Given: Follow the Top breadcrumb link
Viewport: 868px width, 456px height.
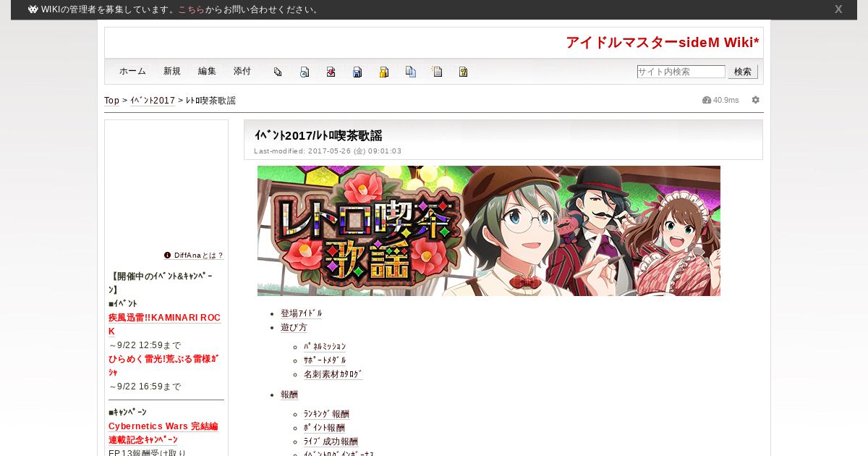Looking at the screenshot, I should tap(112, 101).
